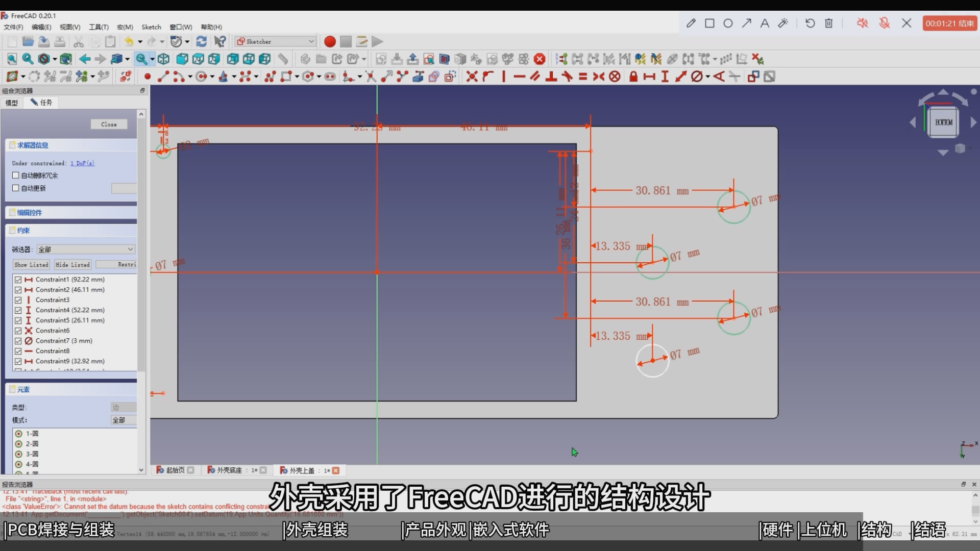
Task: Close the 外壳上盖 document tab
Action: click(x=336, y=470)
